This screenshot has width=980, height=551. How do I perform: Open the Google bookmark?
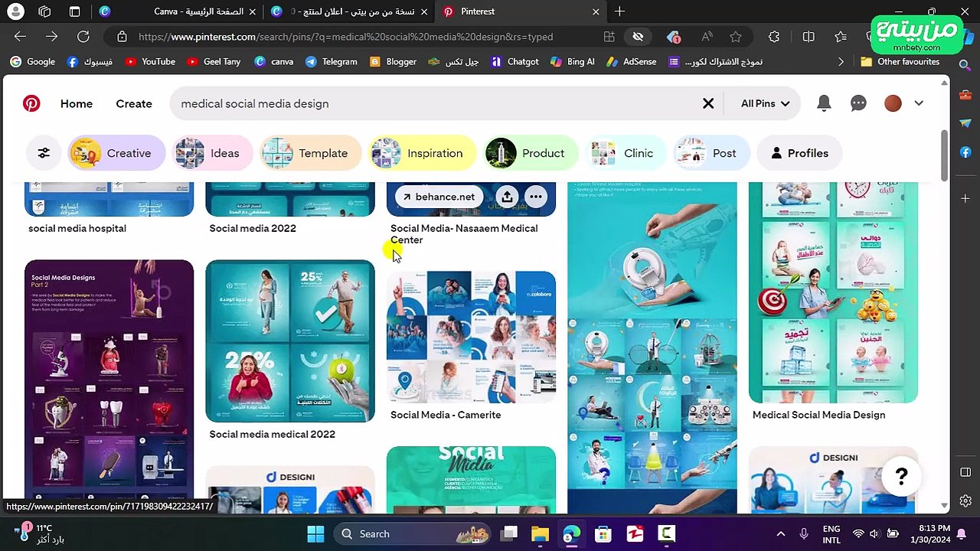click(32, 61)
